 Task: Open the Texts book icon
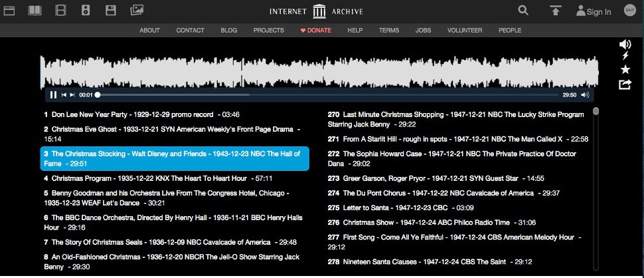[35, 11]
